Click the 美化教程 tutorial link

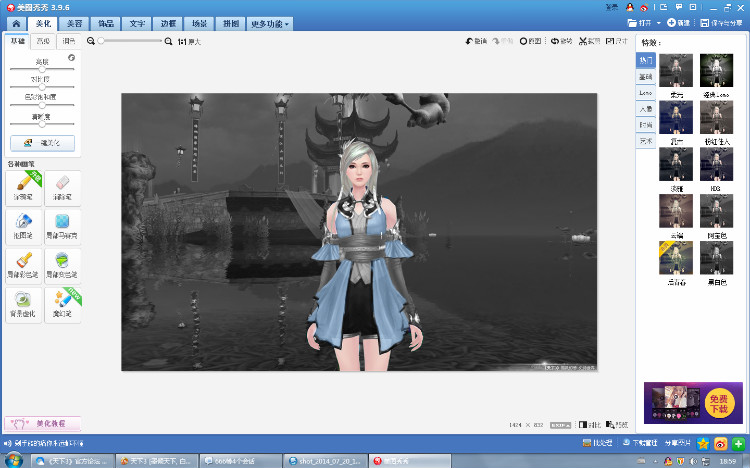43,423
